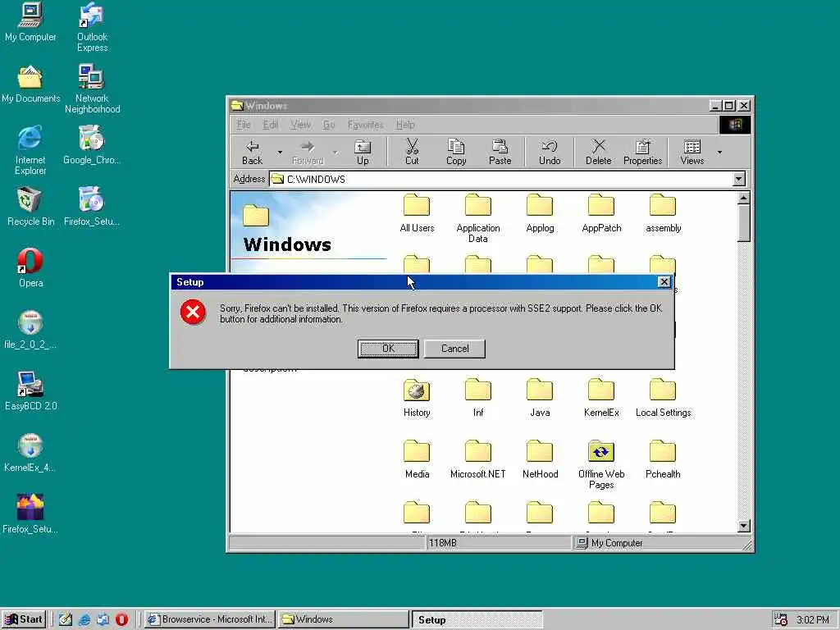Select the KernelEx folder
Screen dimensions: 840x630
601,398
